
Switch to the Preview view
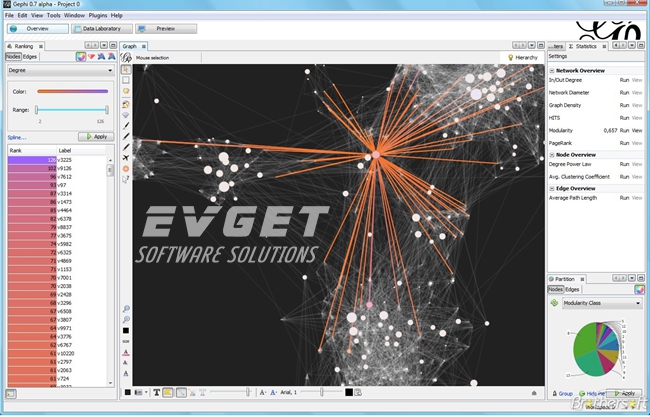pos(166,29)
